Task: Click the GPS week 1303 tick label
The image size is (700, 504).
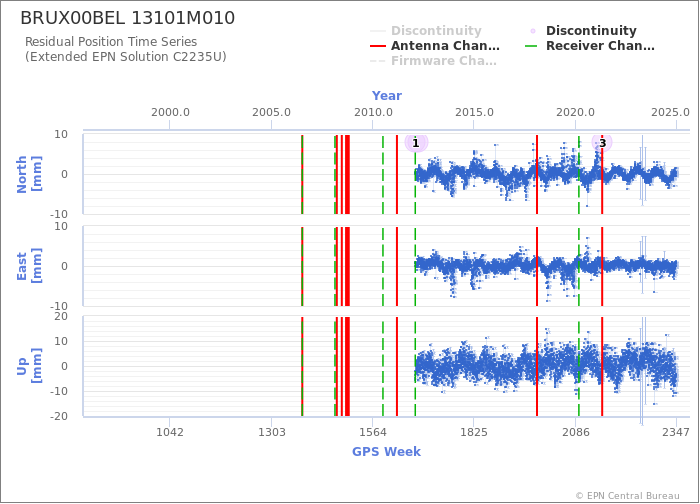Action: coord(271,432)
